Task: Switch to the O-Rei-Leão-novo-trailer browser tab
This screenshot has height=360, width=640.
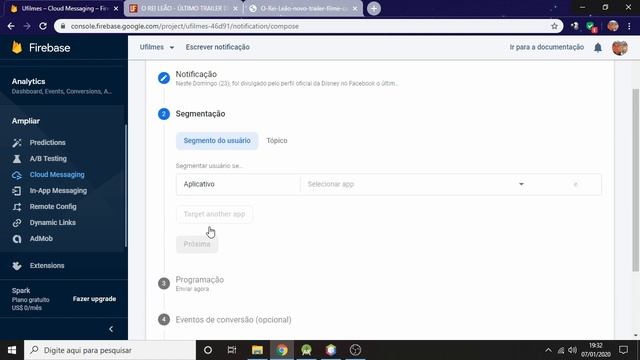Action: [303, 9]
